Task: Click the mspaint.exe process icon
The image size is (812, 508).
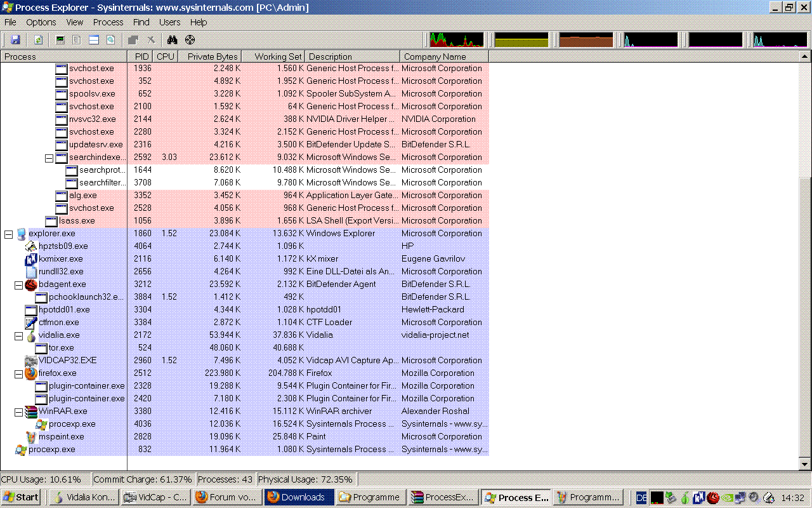Action: click(31, 437)
